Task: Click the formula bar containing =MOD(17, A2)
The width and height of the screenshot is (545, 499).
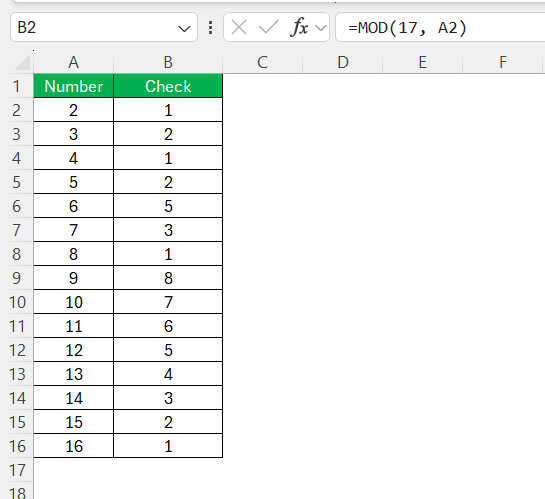Action: pyautogui.click(x=440, y=27)
